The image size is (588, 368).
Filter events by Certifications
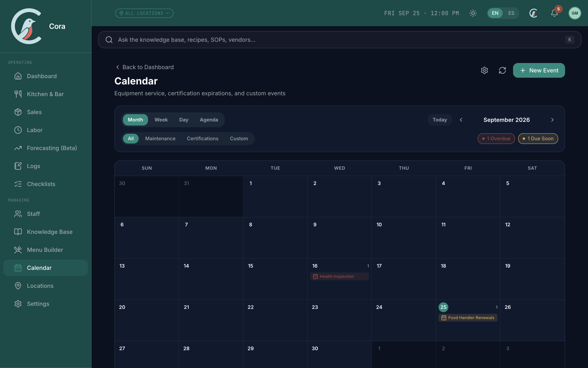click(x=202, y=139)
